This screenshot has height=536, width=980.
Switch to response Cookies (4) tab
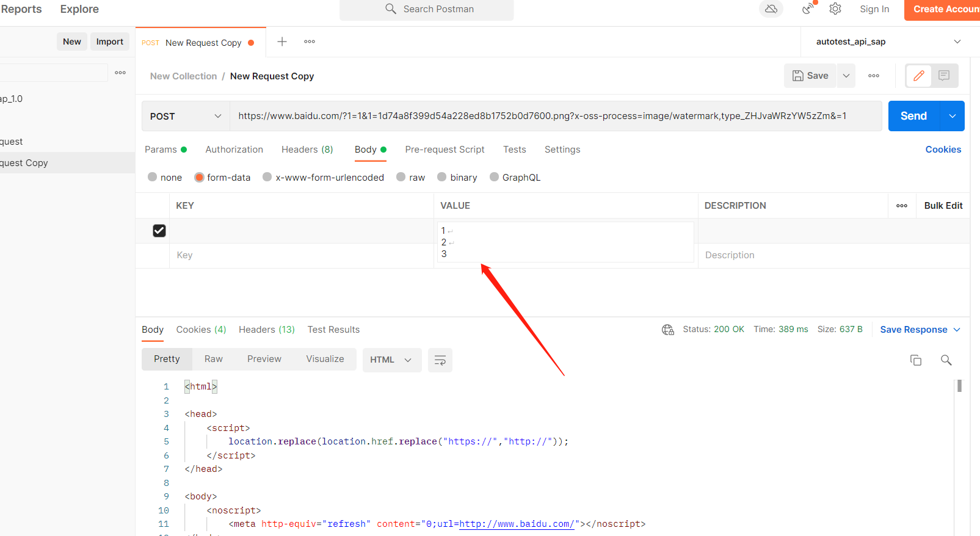click(x=201, y=330)
